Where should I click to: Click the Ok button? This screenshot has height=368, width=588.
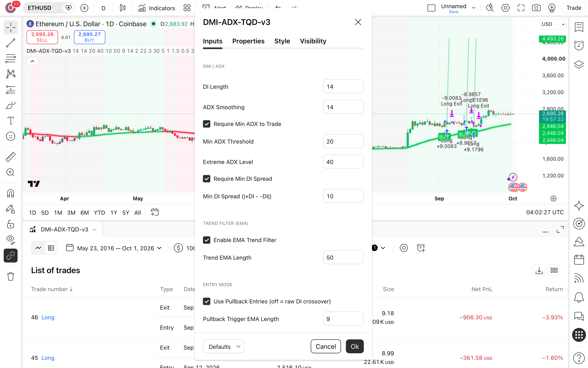pos(354,346)
